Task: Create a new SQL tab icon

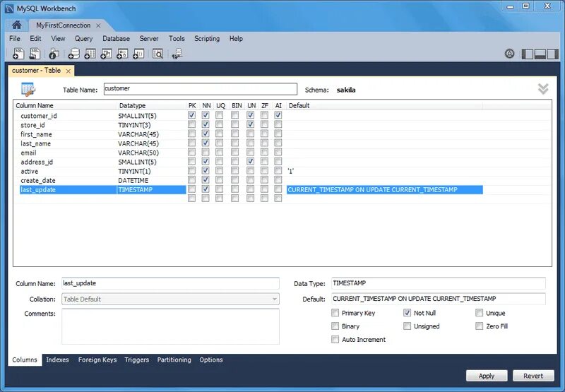Action: (18, 54)
